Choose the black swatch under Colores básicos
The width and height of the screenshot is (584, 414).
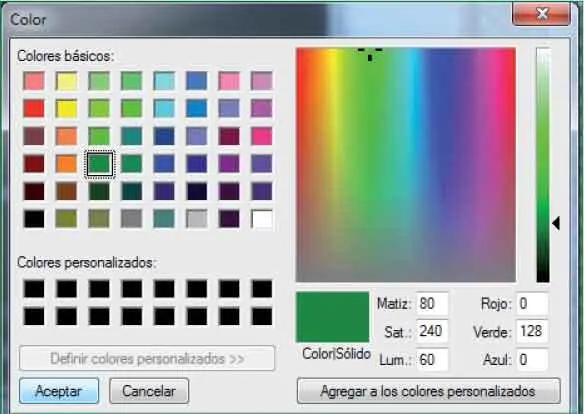(x=34, y=219)
